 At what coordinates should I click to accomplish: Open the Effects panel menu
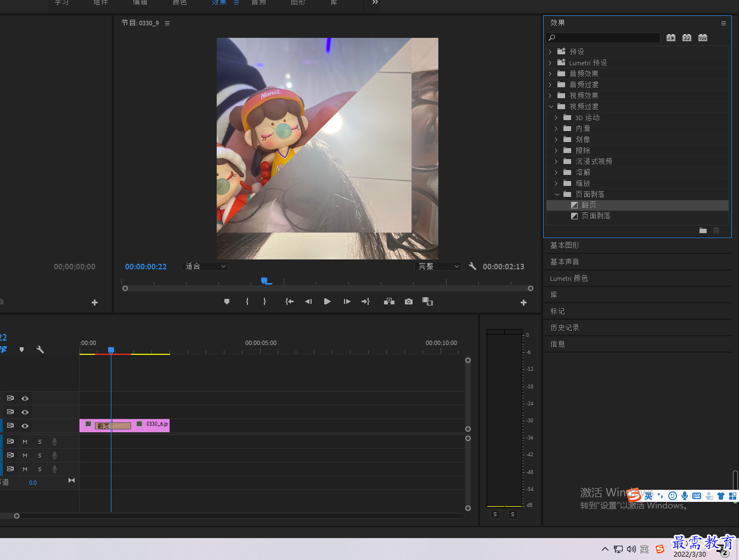(724, 23)
